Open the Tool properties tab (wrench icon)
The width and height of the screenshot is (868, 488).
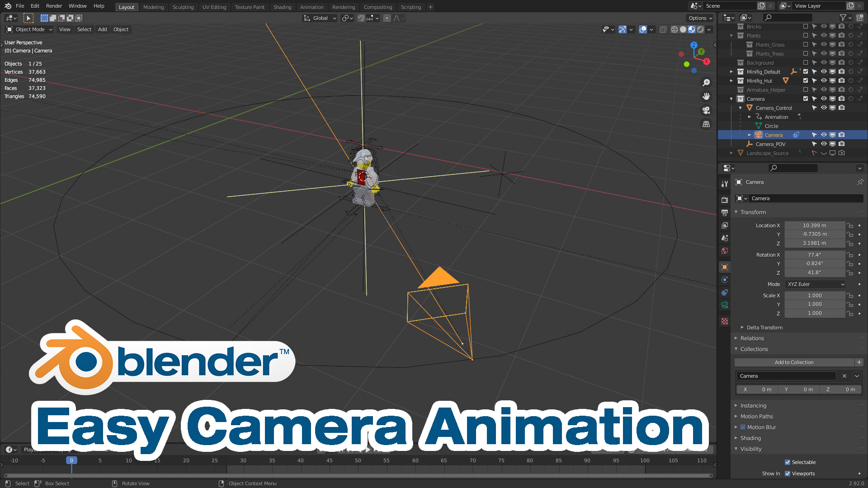point(725,184)
